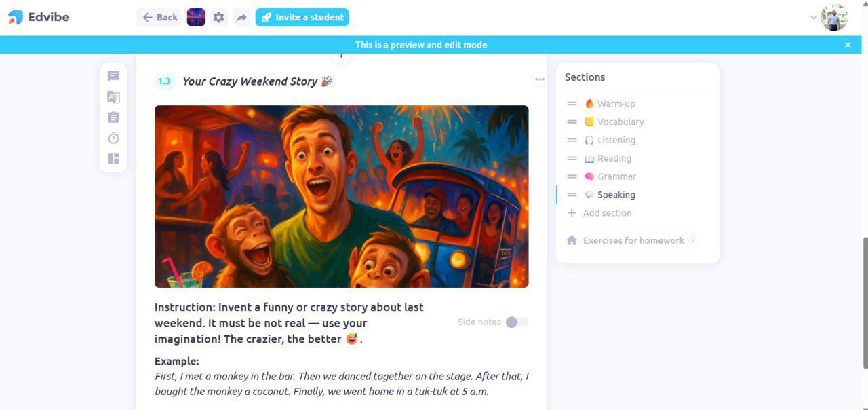
Task: Open the clipboard notes icon
Action: coord(113,117)
